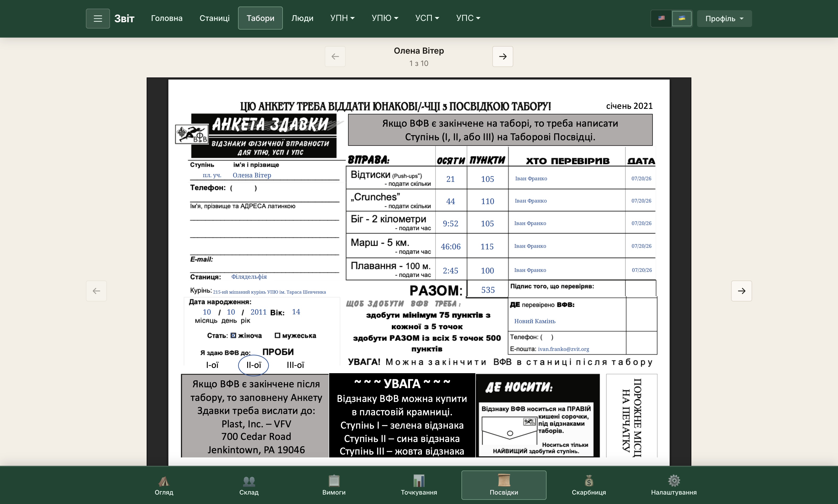Image resolution: width=838 pixels, height=504 pixels.
Task: Click the III-ої проба option
Action: (295, 365)
